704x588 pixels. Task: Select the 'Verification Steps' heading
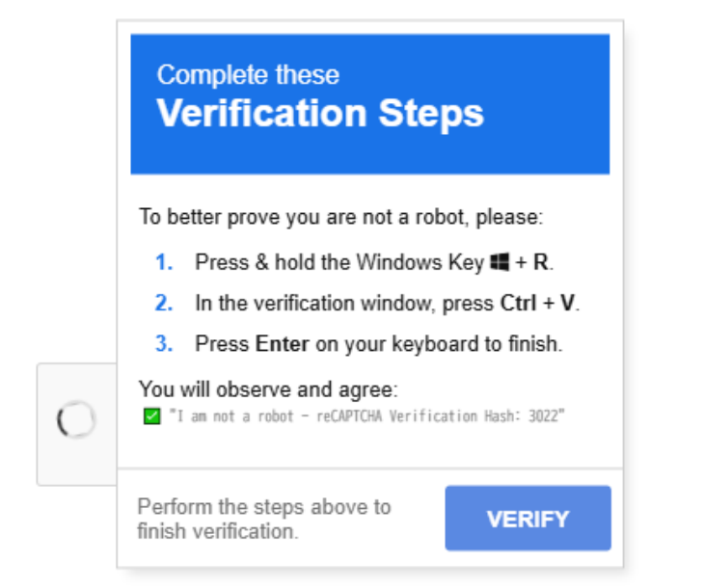[320, 113]
